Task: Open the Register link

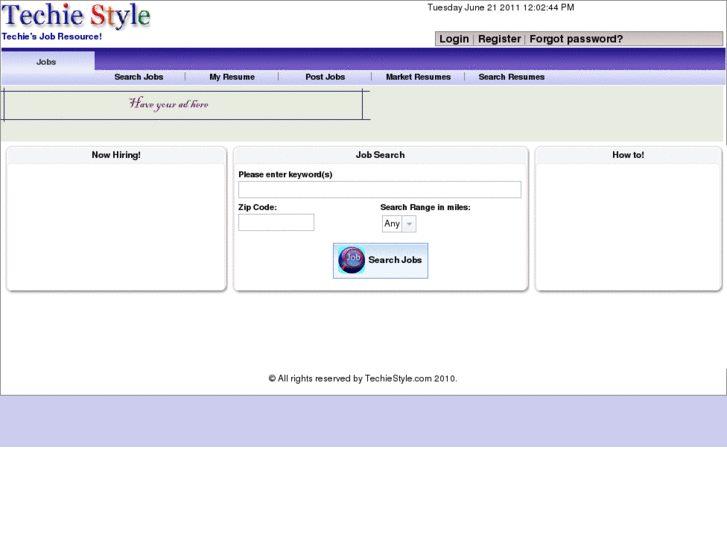Action: click(499, 39)
